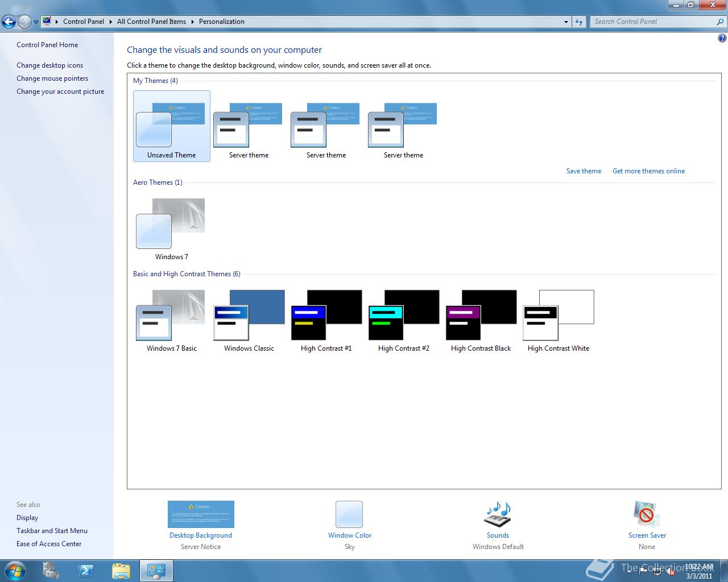Open Change desktop icons link
This screenshot has height=582, width=728.
(x=49, y=65)
